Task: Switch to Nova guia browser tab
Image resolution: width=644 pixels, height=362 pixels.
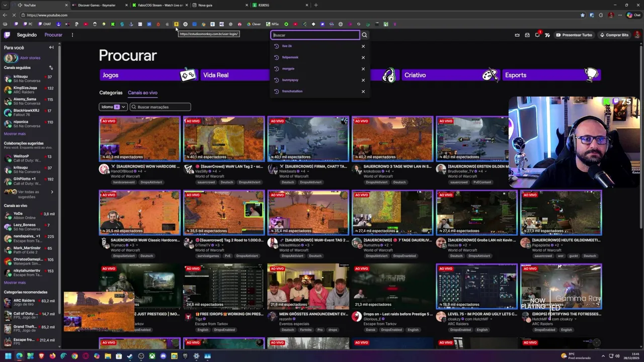Action: coord(220,5)
